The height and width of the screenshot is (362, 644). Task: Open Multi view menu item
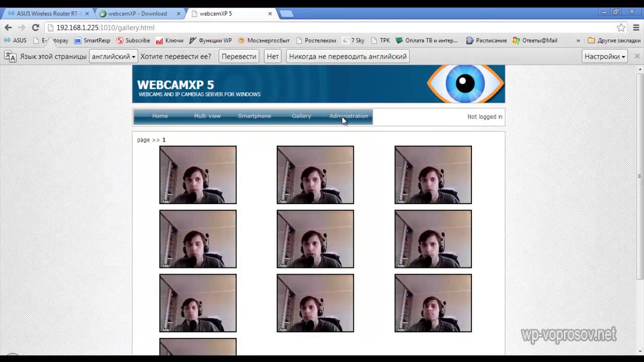pos(207,116)
